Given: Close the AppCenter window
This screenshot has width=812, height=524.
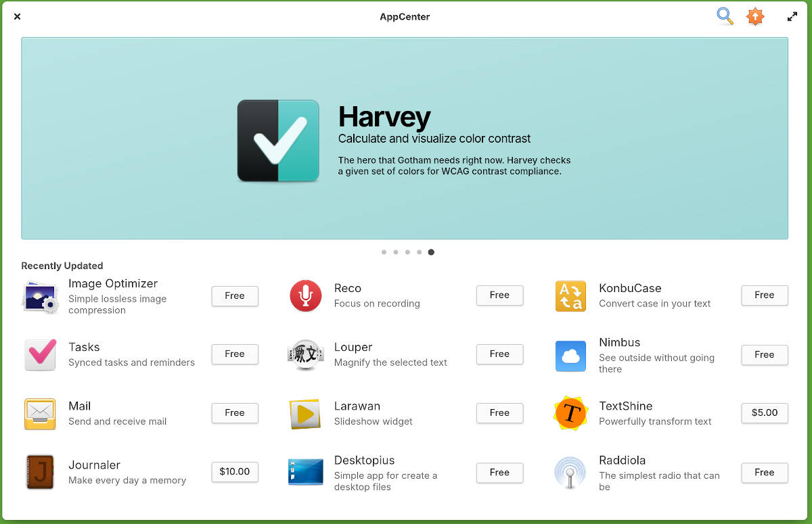Looking at the screenshot, I should [18, 17].
